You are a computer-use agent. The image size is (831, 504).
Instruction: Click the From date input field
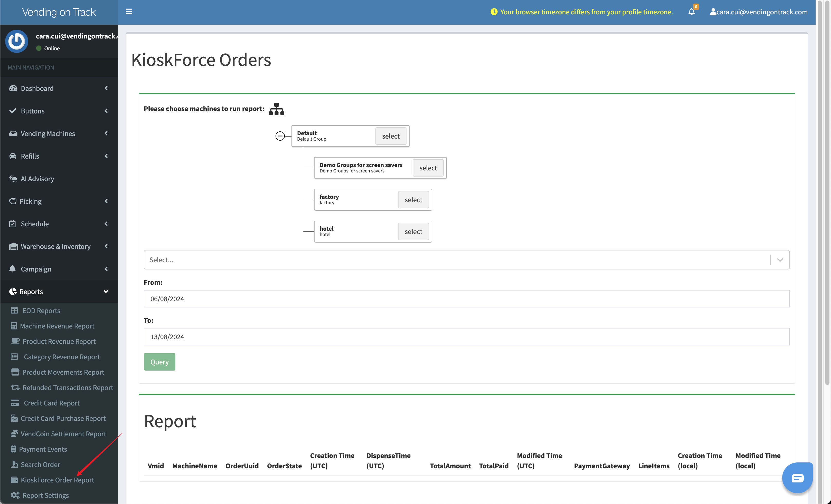(467, 298)
